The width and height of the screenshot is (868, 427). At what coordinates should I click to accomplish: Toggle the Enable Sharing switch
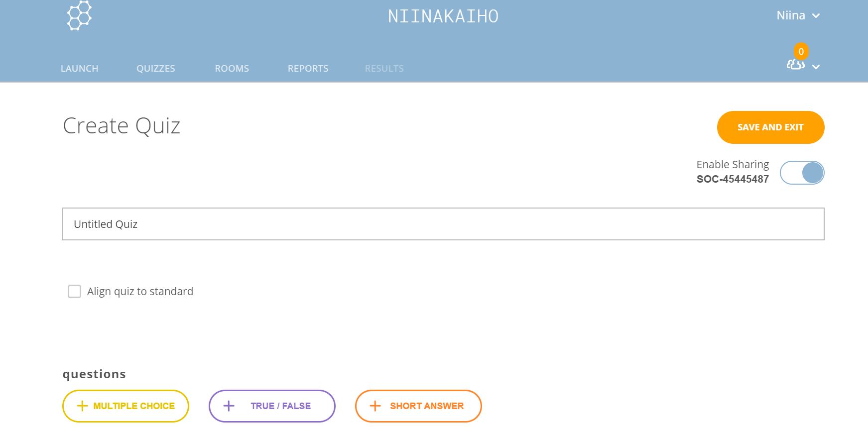802,173
